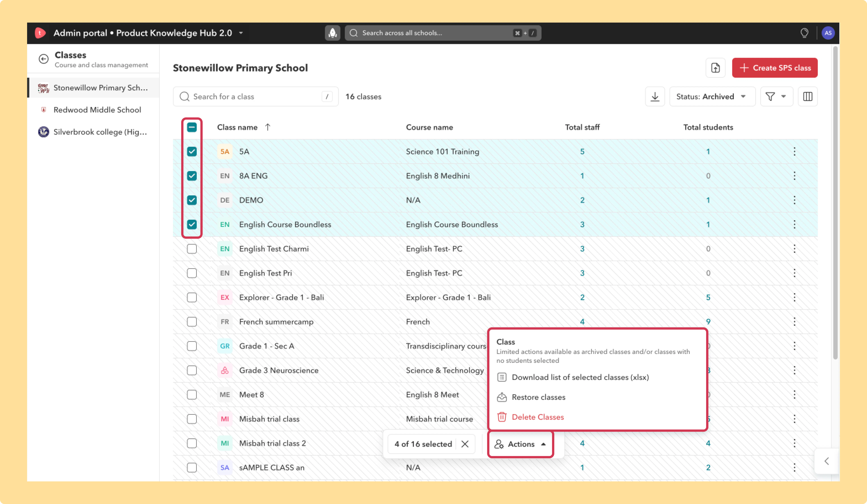Click the import file upload icon
Image resolution: width=867 pixels, height=504 pixels.
pyautogui.click(x=716, y=68)
